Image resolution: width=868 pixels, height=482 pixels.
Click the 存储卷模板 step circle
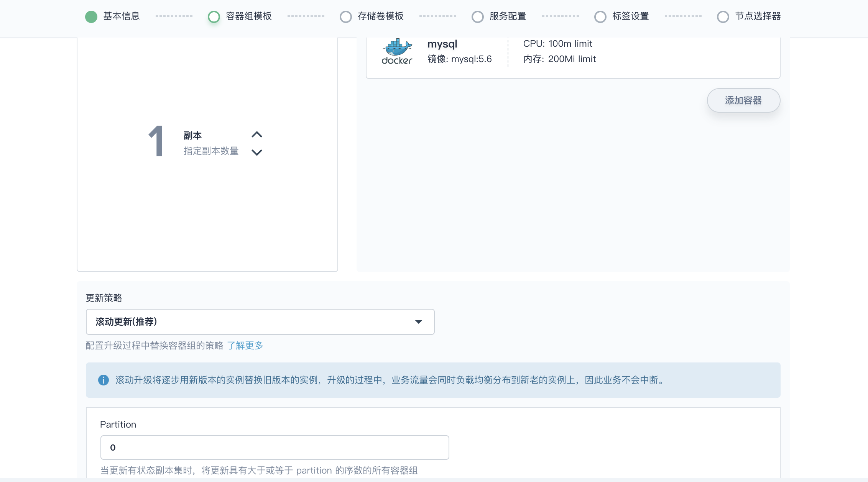coord(346,16)
